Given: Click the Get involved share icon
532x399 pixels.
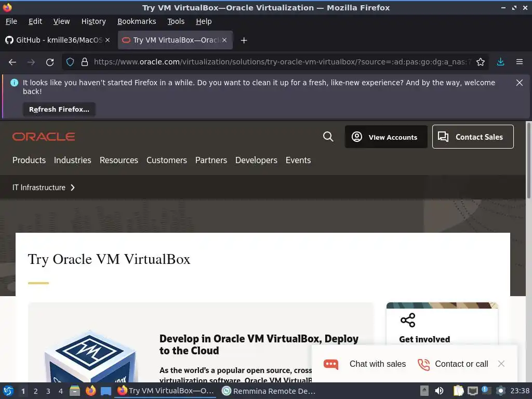Looking at the screenshot, I should 408,320.
